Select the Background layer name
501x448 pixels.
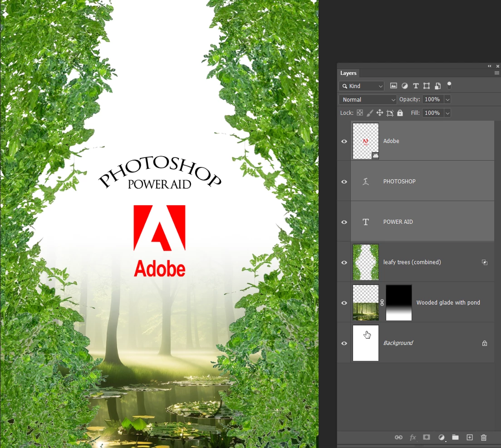click(398, 343)
